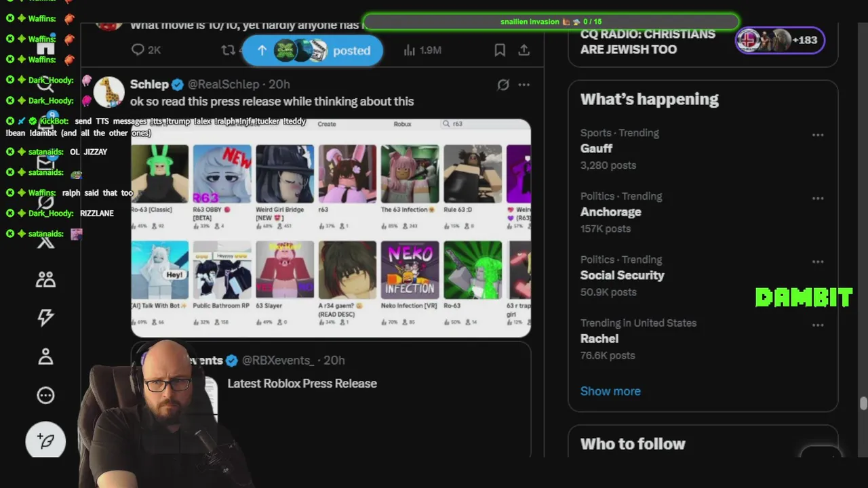Click the reply icon showing 2K
This screenshot has height=488, width=868.
coord(138,50)
